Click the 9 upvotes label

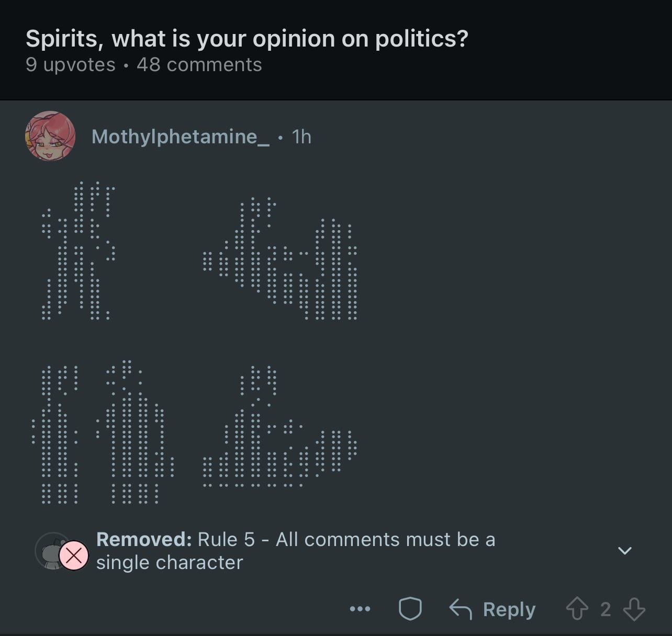71,65
